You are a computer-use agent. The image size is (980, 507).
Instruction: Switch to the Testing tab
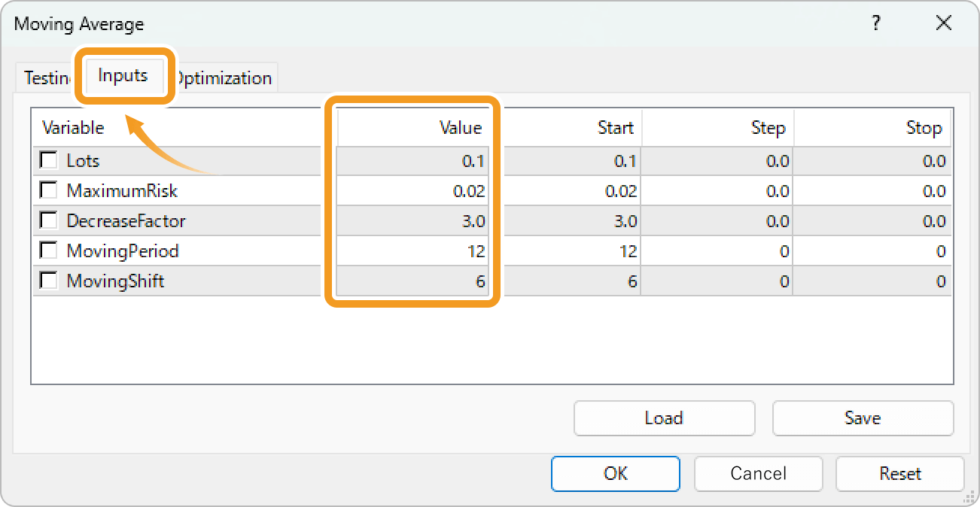click(x=45, y=78)
